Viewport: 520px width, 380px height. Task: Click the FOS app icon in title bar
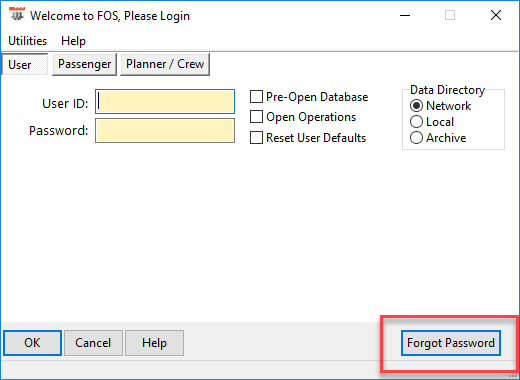[x=17, y=15]
